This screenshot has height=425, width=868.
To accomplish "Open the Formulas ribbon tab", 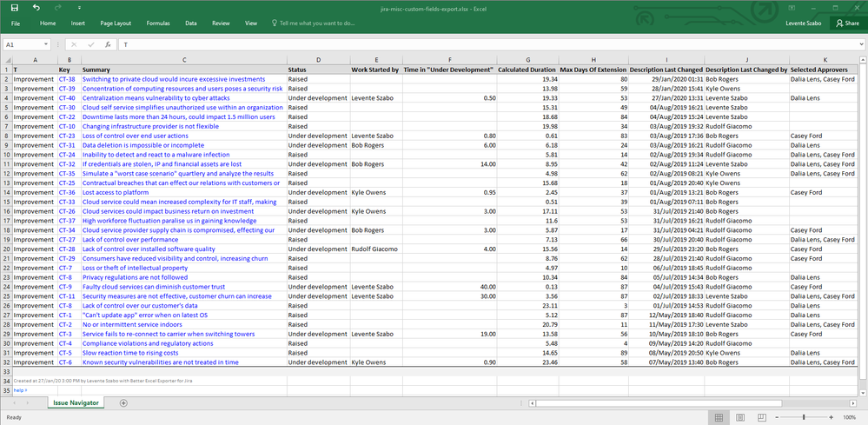I will point(158,23).
